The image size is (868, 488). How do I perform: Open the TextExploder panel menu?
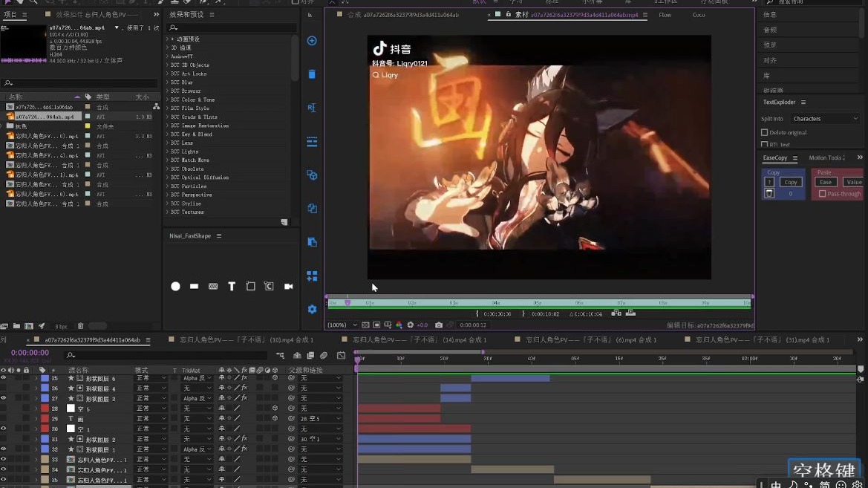click(803, 103)
